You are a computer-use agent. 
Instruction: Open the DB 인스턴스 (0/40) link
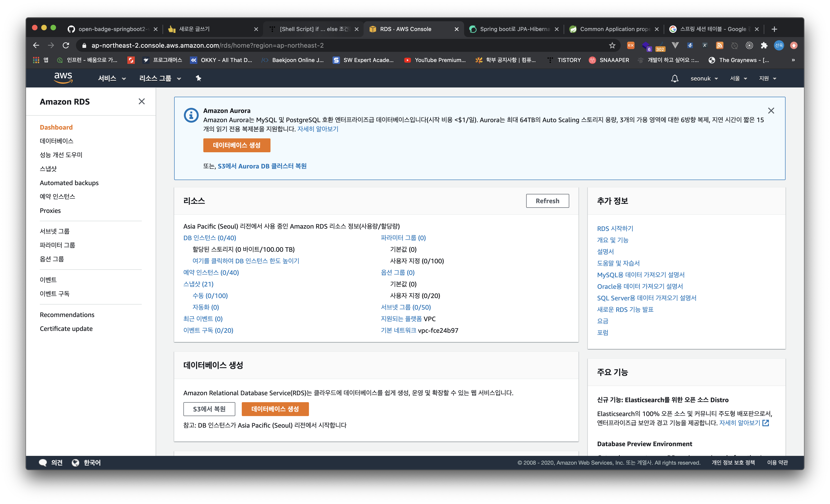(x=210, y=238)
